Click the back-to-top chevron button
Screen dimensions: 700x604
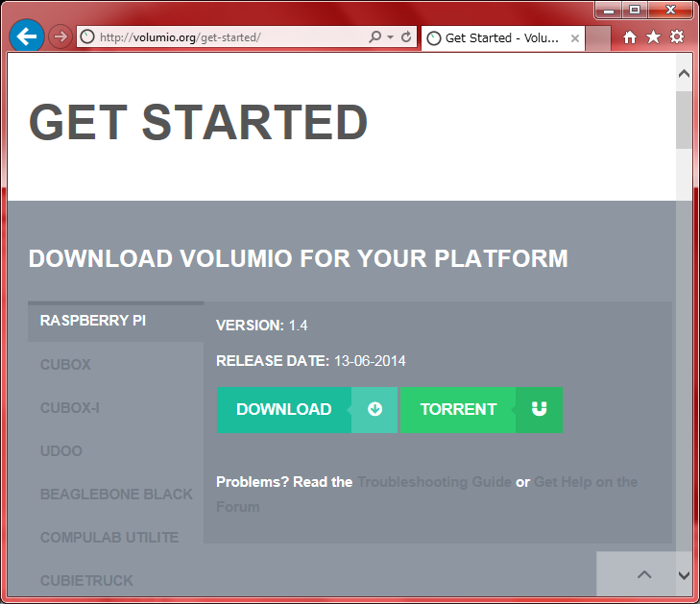pyautogui.click(x=643, y=574)
